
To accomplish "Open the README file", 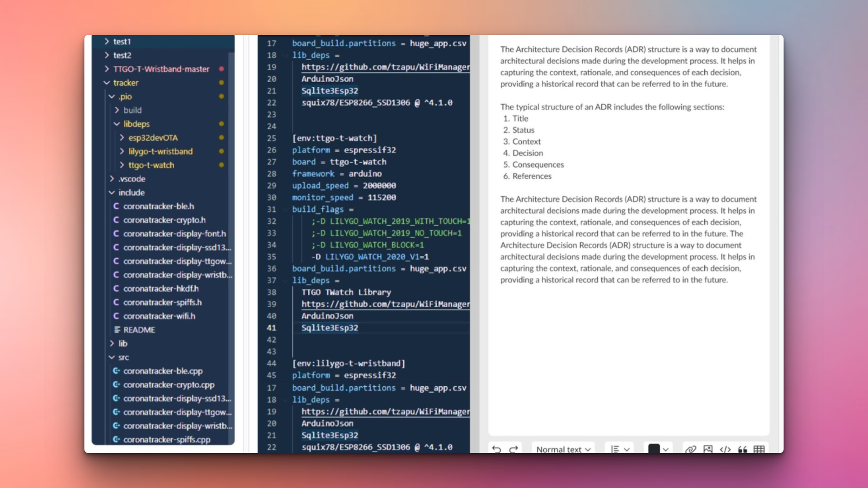I will click(x=140, y=330).
